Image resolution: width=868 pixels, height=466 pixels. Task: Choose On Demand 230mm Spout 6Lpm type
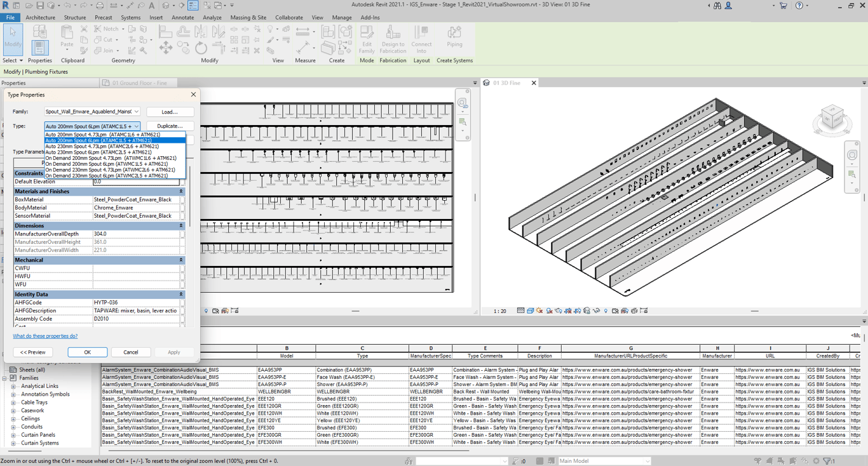(x=106, y=176)
